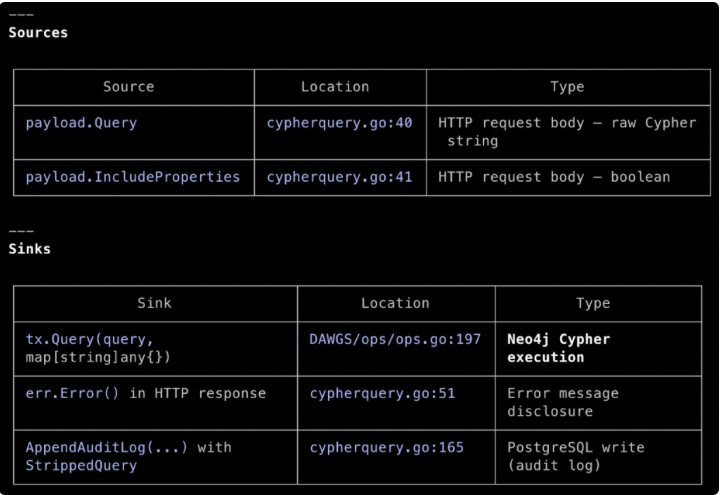The width and height of the screenshot is (720, 495).
Task: Click the PostgreSQL write audit log cell
Action: (575, 455)
